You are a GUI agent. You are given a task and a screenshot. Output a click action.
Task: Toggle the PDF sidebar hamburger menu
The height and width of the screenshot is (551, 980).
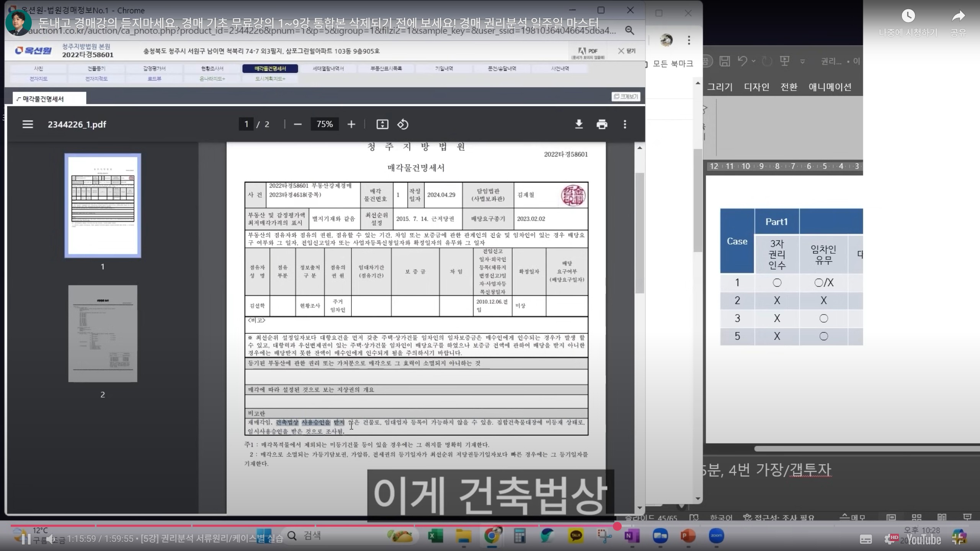click(28, 124)
